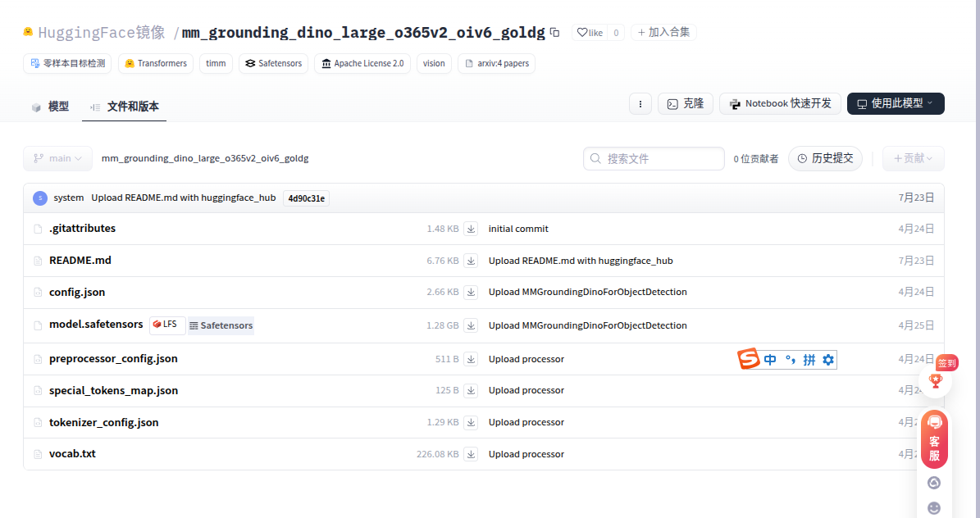Click the heart like button
The height and width of the screenshot is (518, 980).
(x=590, y=33)
